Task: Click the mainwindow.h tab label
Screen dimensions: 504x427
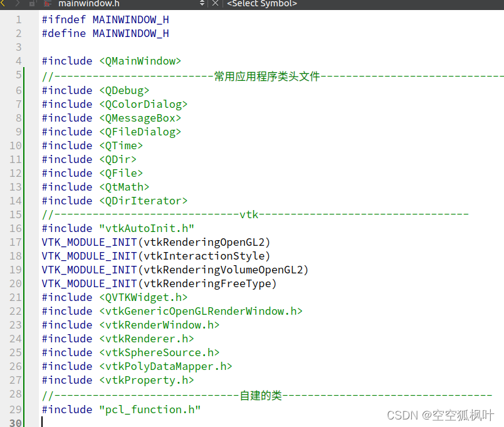Action: point(88,4)
